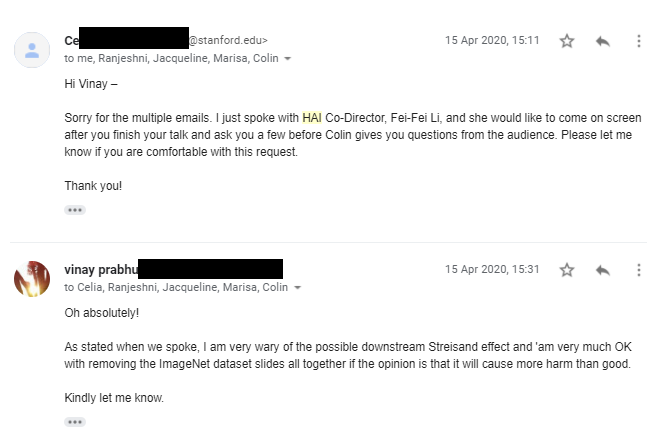The width and height of the screenshot is (647, 435).
Task: Star the first email from Stanford sender
Action: [x=567, y=41]
